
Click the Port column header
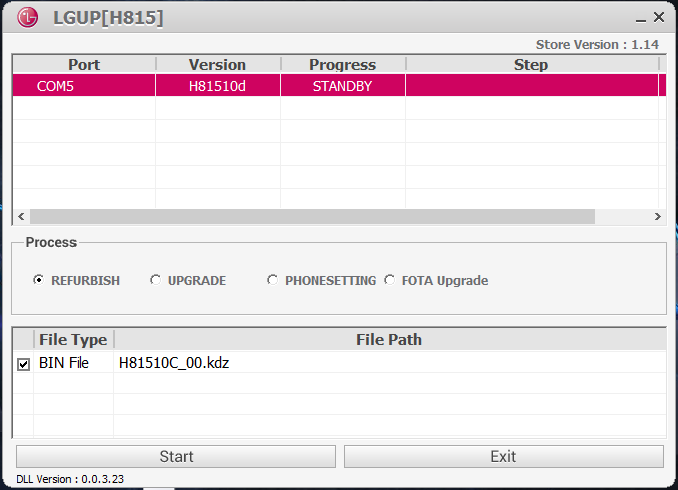click(84, 65)
